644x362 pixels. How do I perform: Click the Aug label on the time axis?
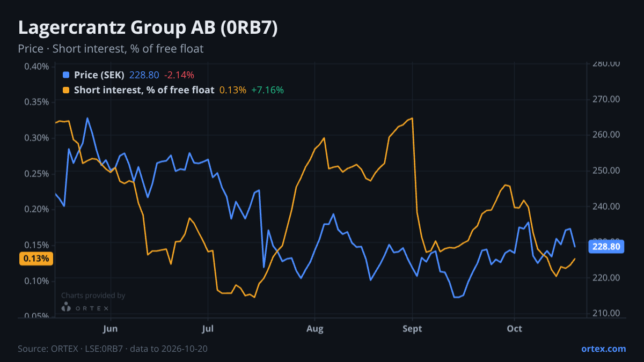[315, 328]
